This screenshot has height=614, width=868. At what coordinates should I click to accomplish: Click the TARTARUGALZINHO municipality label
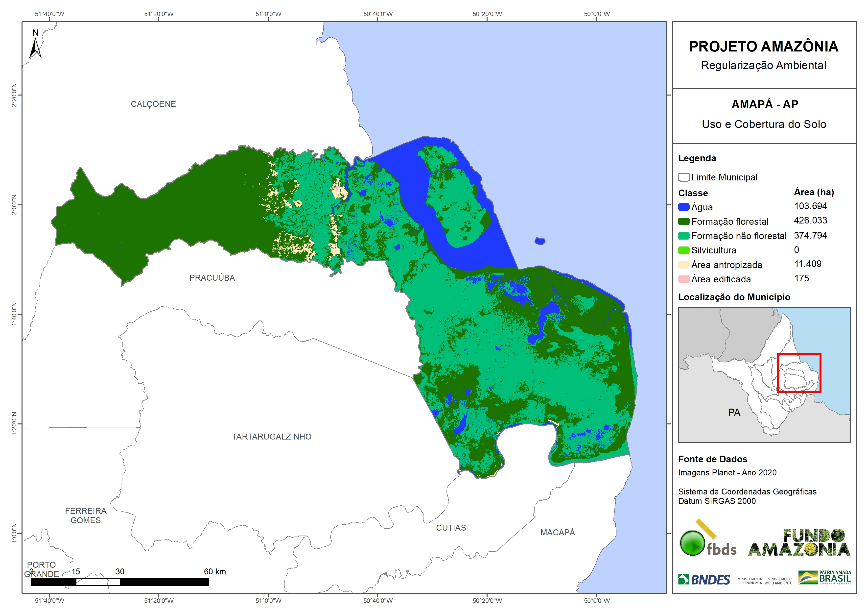271,437
